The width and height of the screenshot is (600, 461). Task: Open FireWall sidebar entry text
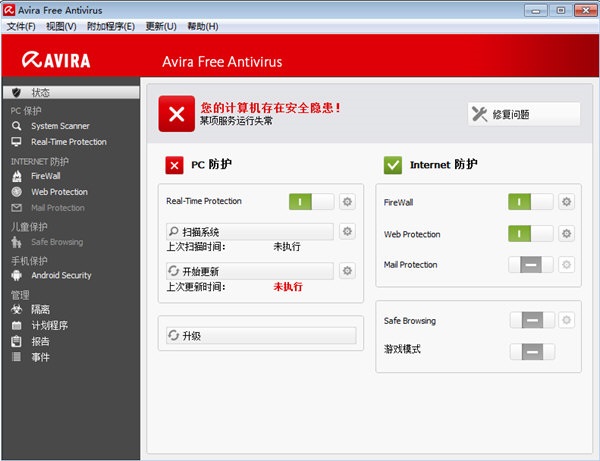pos(46,176)
